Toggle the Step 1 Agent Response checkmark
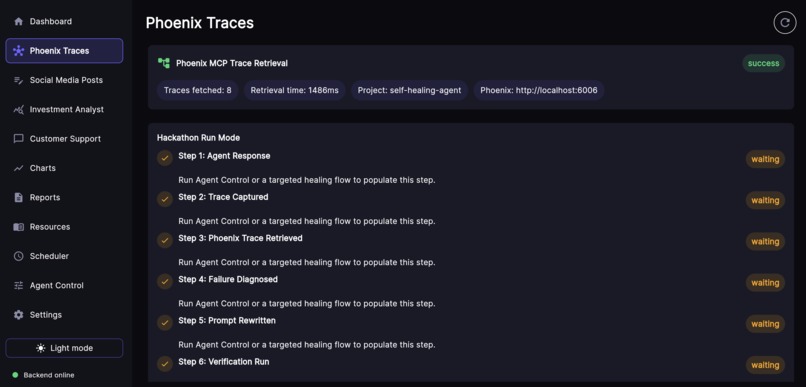Image resolution: width=806 pixels, height=387 pixels. pos(164,158)
